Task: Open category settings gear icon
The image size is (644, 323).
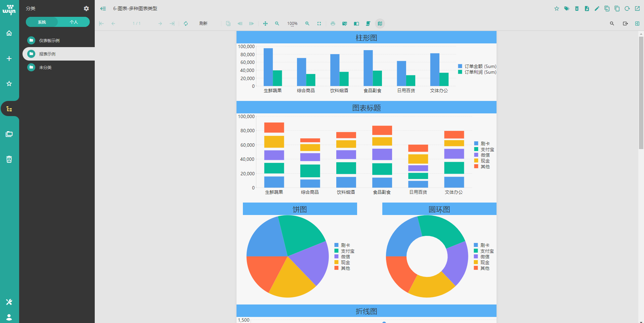Action: tap(86, 8)
